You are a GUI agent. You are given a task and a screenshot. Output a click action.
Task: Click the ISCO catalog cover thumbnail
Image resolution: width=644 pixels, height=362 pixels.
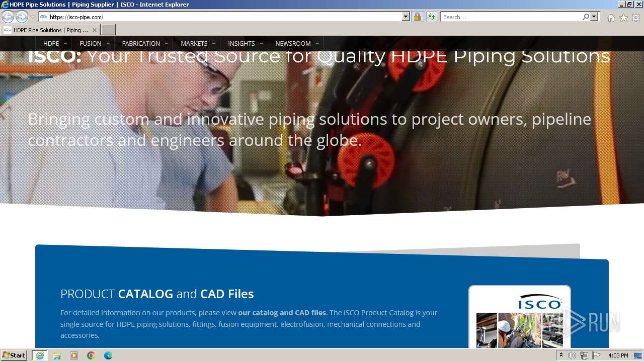tap(520, 317)
